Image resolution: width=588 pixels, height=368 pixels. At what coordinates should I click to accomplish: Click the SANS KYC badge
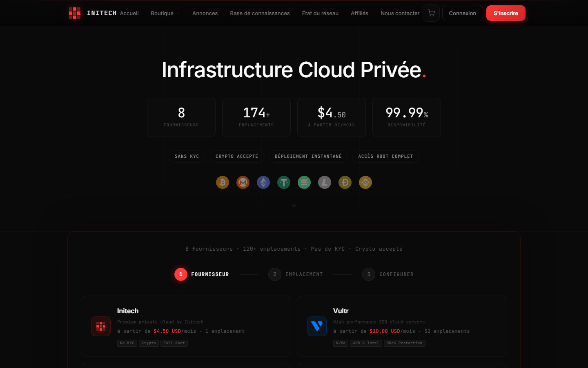[x=187, y=156]
